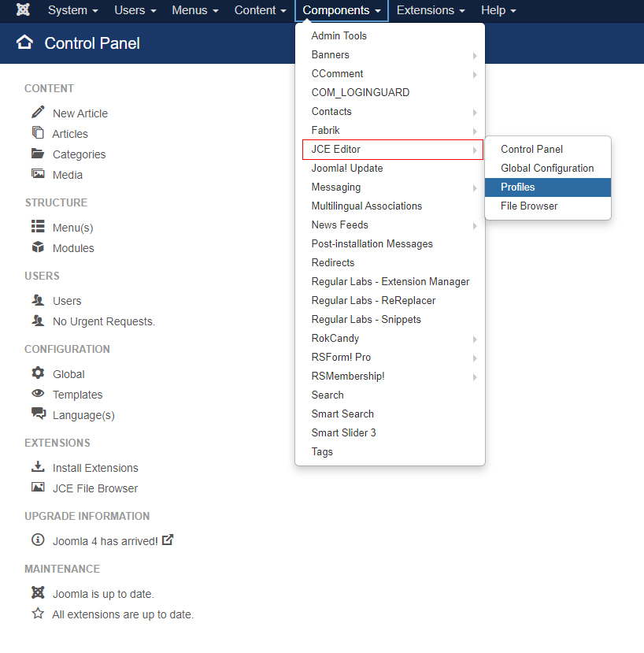Select Tags from Components menu
This screenshot has height=653, width=644.
point(390,452)
